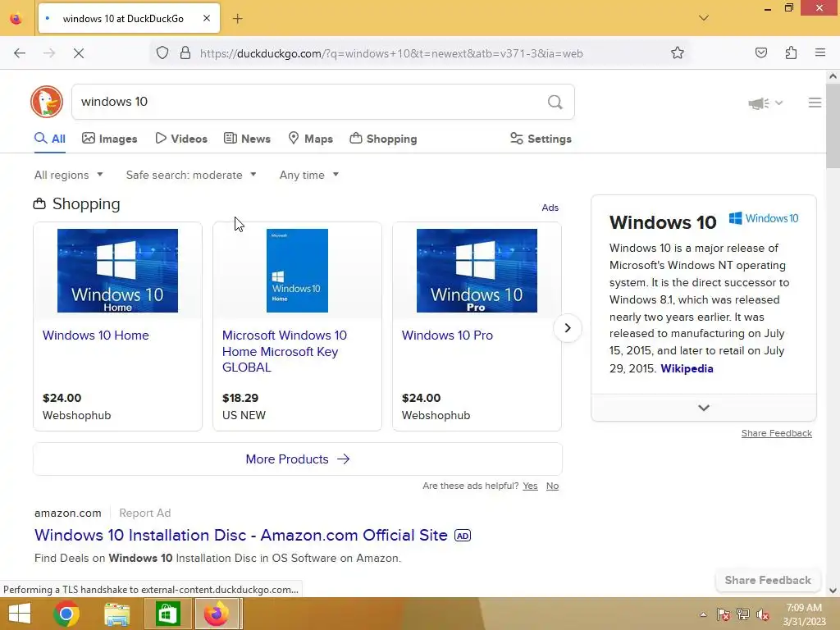Click the Firefox back arrow button
The width and height of the screenshot is (840, 630).
(20, 53)
